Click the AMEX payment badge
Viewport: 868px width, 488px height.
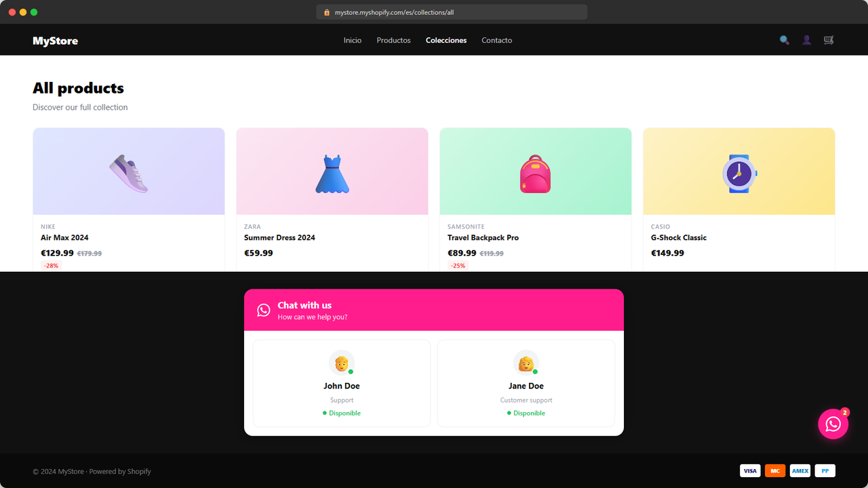800,471
